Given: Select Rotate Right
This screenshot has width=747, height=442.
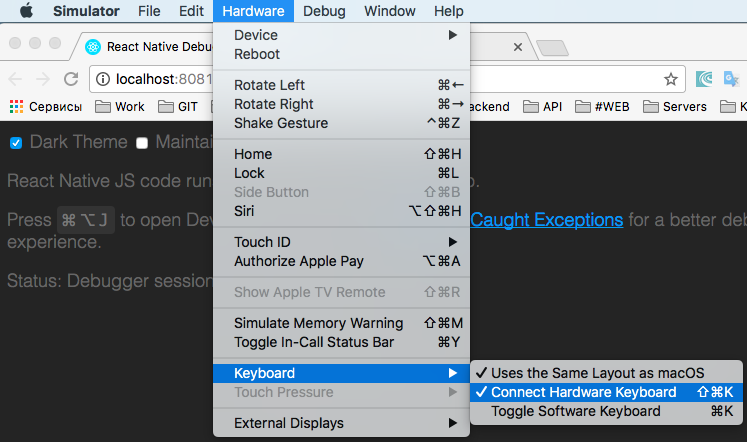Looking at the screenshot, I should (341, 104).
